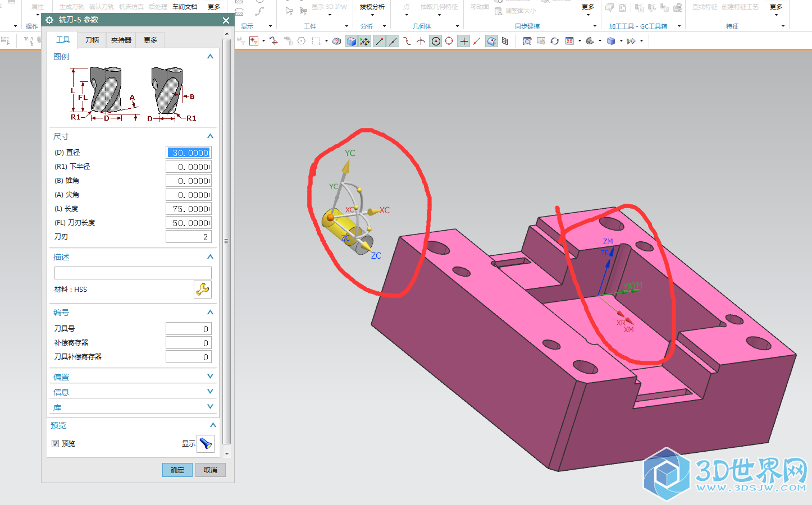This screenshot has width=812, height=505.
Task: Click the quadrant point snap icon
Action: (449, 41)
